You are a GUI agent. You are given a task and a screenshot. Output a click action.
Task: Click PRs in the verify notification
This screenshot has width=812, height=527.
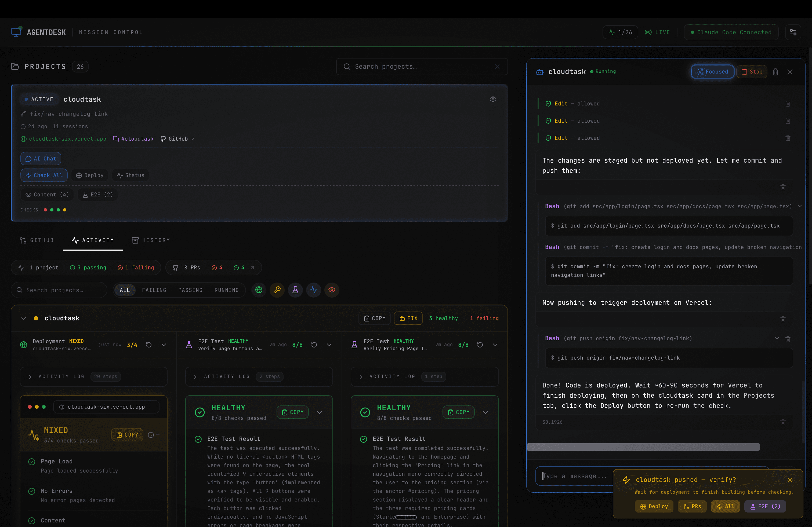point(692,506)
